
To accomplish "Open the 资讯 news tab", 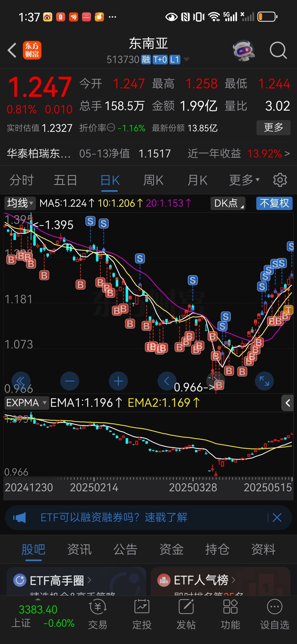I will point(79,550).
